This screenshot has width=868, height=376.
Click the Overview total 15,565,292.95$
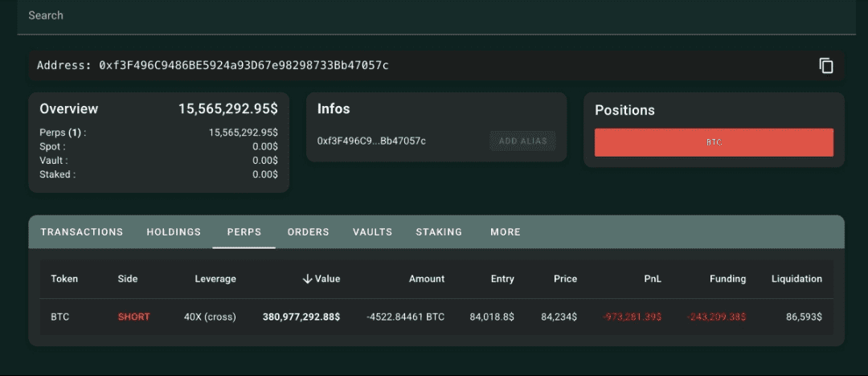point(228,109)
